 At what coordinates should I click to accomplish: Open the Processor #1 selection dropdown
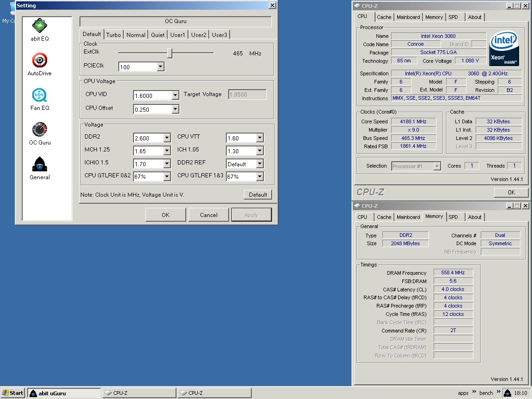(437, 166)
